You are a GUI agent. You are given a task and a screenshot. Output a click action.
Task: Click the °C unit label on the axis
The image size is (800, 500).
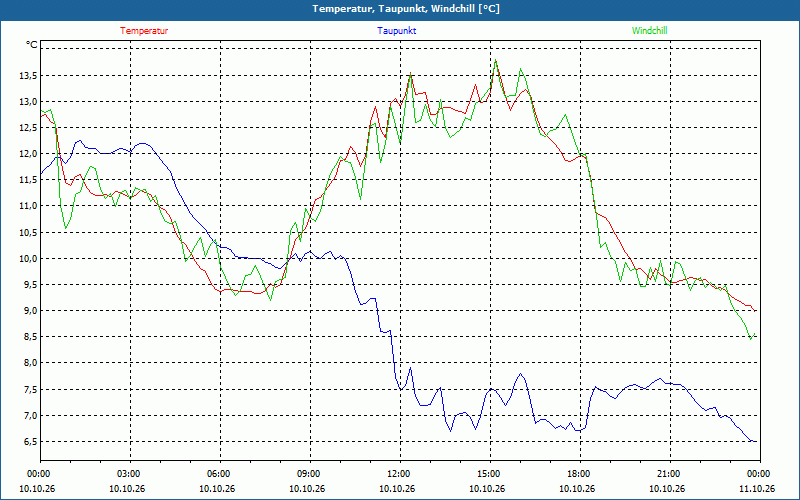(32, 45)
